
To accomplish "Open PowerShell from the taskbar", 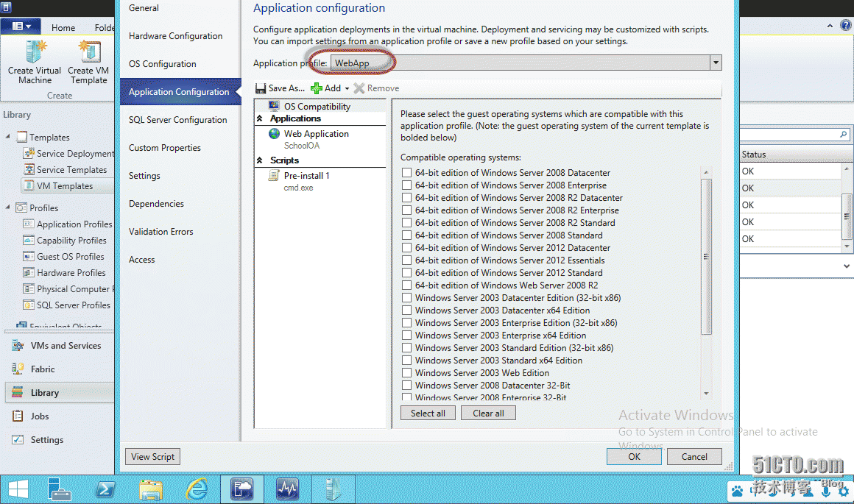I will (x=105, y=489).
